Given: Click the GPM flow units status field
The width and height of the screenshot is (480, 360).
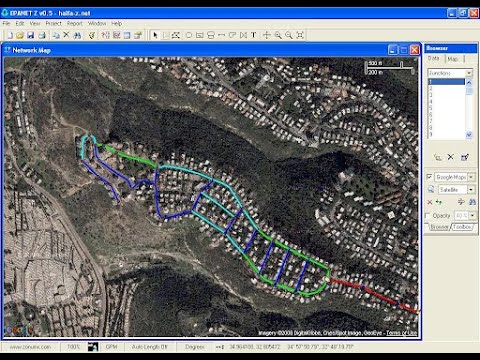Looking at the screenshot, I should pos(112,347).
